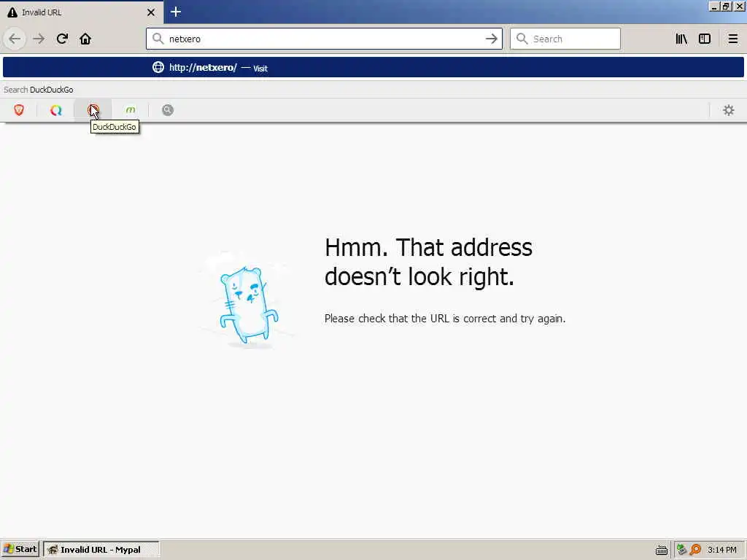
Task: Click the globe icon in suggestion row
Action: [158, 67]
